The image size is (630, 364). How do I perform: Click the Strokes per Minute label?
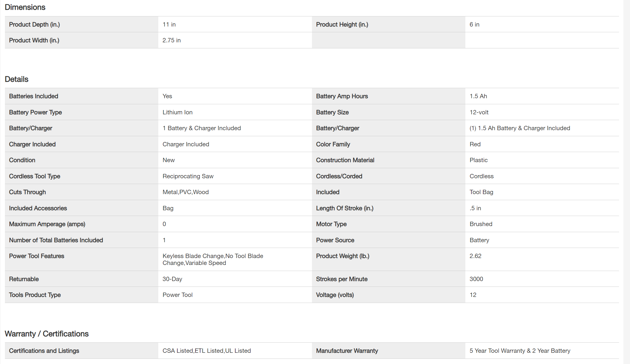[342, 279]
